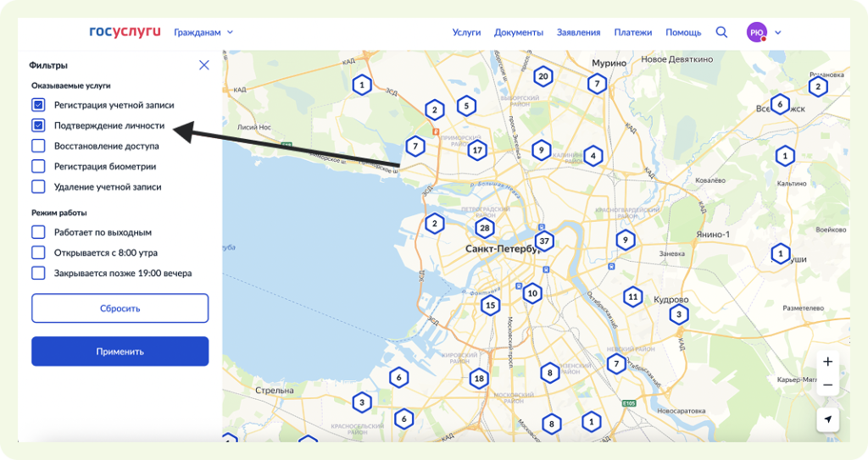Click the my-location arrow button
The image size is (868, 460).
coord(827,419)
